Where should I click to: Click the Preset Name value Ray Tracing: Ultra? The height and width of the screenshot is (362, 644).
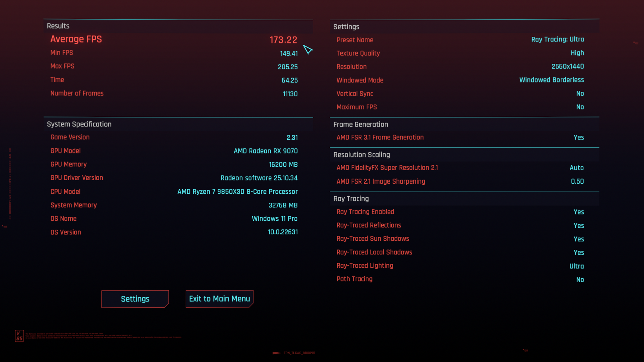coord(557,39)
